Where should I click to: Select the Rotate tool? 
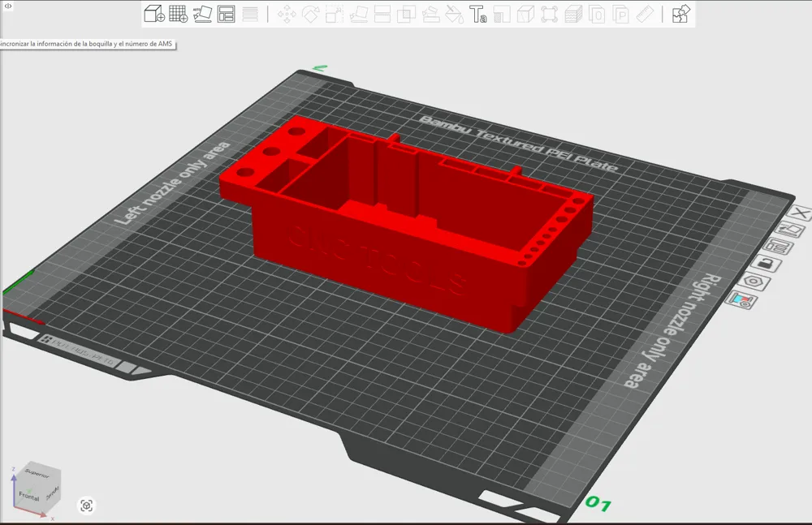310,14
